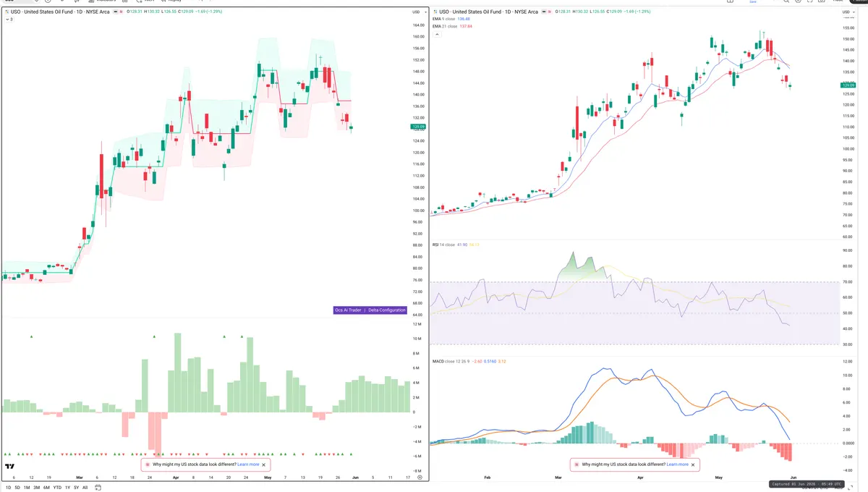Click the USO symbol title on right chart
Viewport: 868px width, 492px height.
point(488,12)
